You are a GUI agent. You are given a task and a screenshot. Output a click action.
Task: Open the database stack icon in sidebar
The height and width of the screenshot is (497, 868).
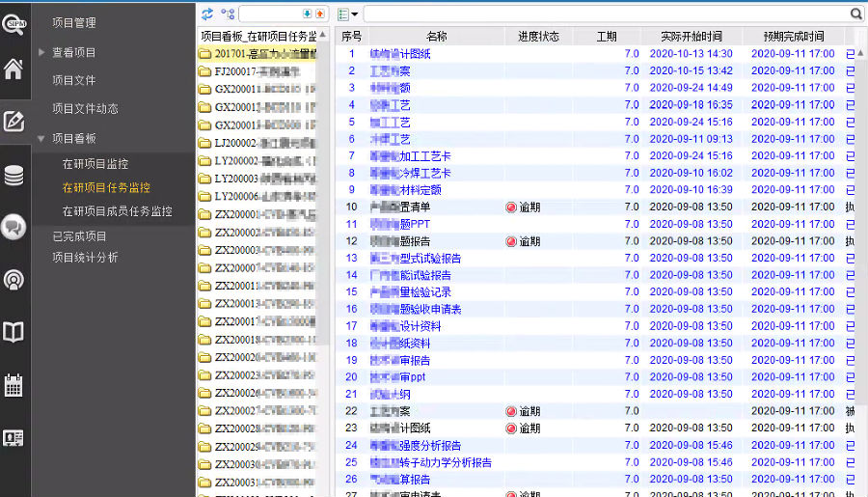coord(14,176)
